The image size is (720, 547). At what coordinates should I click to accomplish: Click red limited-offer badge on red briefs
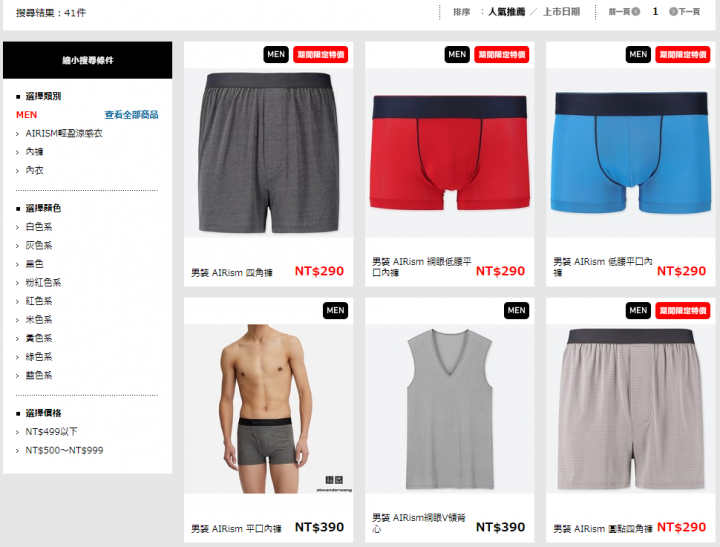pyautogui.click(x=501, y=54)
